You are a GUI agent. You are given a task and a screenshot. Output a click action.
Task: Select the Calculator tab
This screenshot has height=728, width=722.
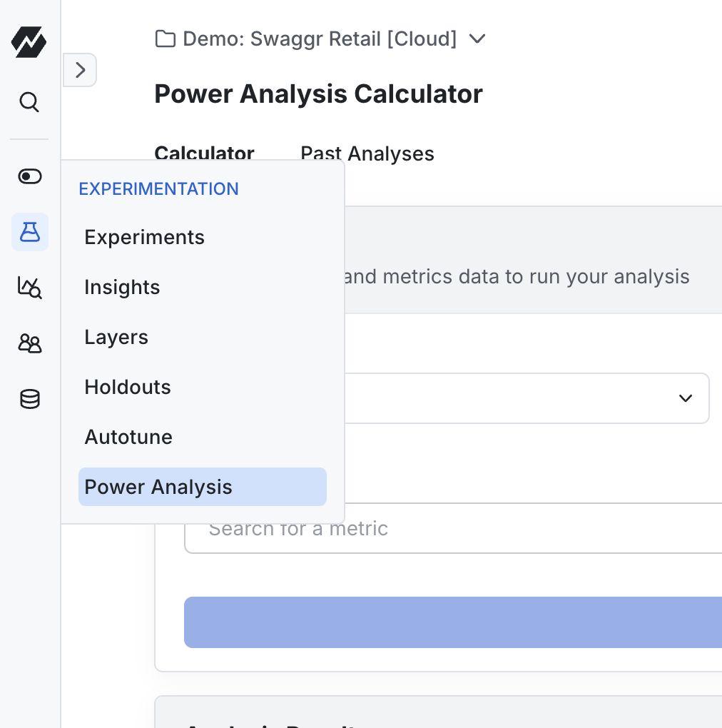(204, 153)
